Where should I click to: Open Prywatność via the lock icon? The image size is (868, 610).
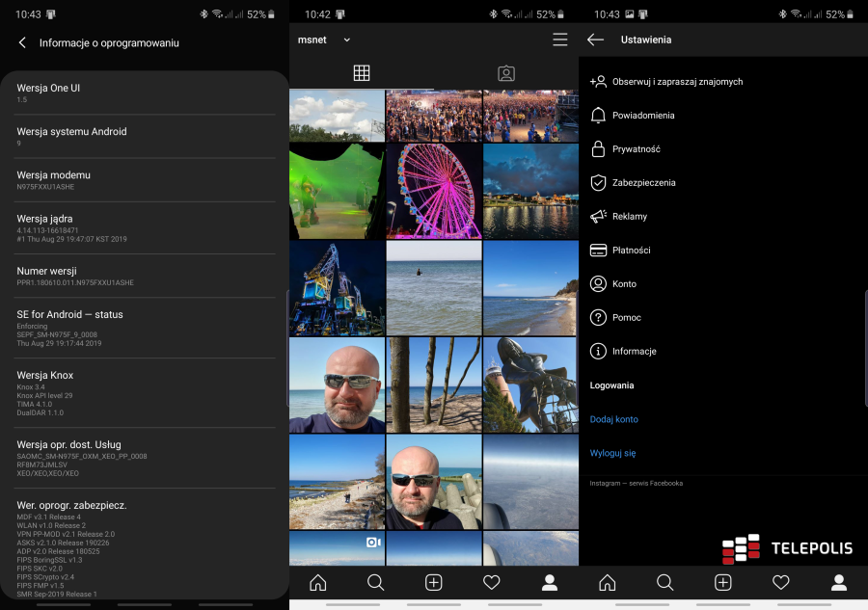tap(601, 148)
